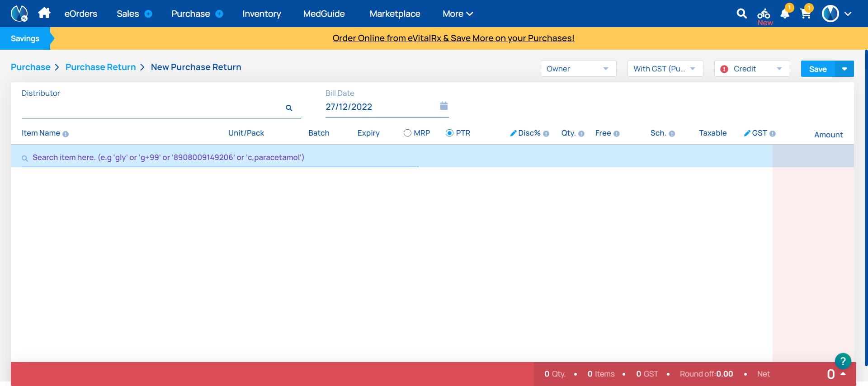Click the Taxable column header
The width and height of the screenshot is (868, 386).
[x=712, y=133]
